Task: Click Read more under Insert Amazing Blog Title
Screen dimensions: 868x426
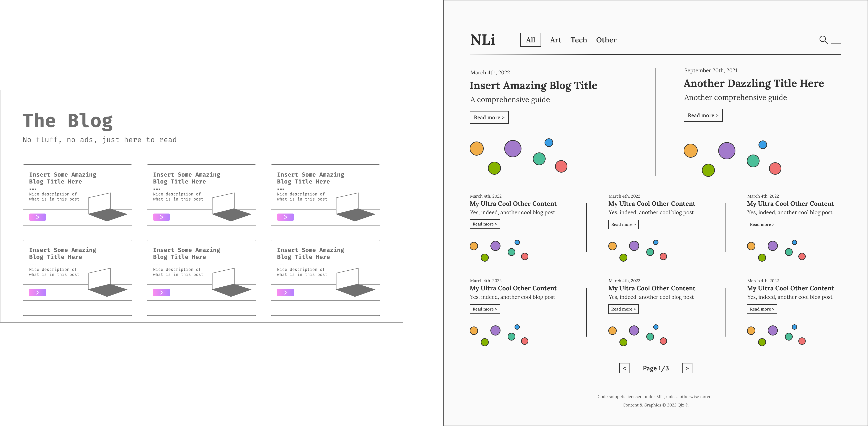Action: pos(489,117)
